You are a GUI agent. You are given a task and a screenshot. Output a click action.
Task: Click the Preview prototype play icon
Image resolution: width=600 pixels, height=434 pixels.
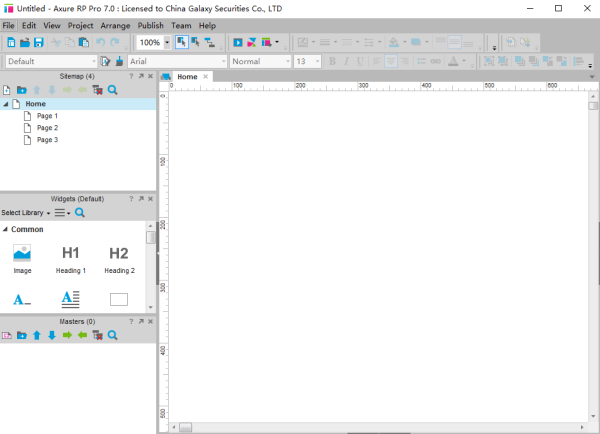pyautogui.click(x=238, y=42)
